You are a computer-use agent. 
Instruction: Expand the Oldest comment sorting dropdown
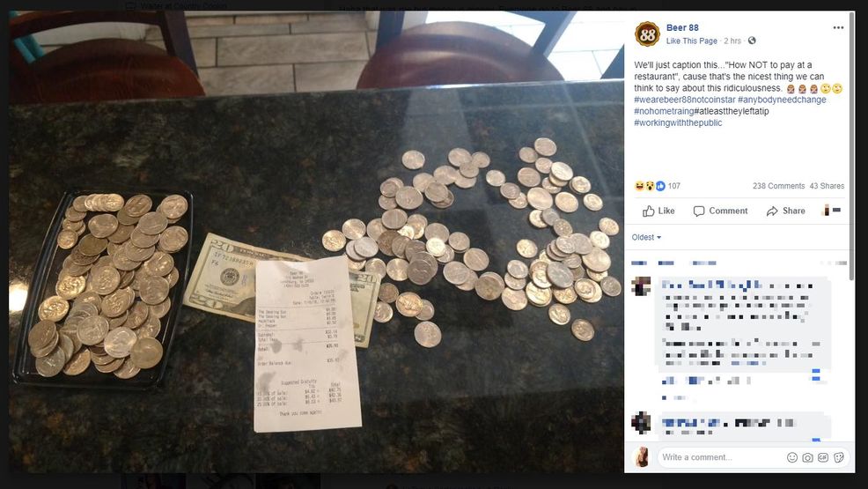646,237
